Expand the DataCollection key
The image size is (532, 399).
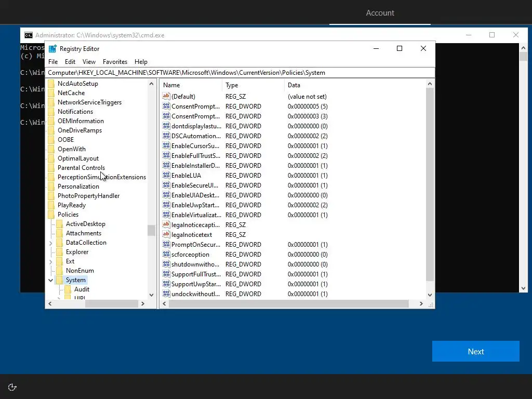click(50, 243)
